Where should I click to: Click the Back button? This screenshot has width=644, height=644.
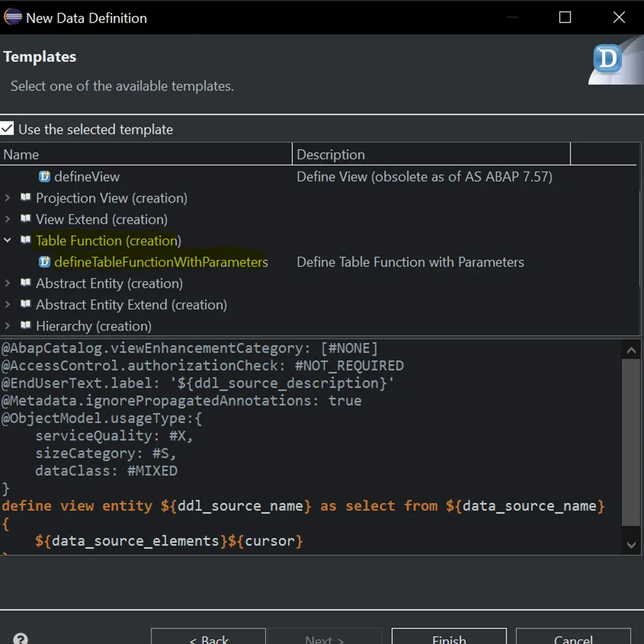coord(208,639)
